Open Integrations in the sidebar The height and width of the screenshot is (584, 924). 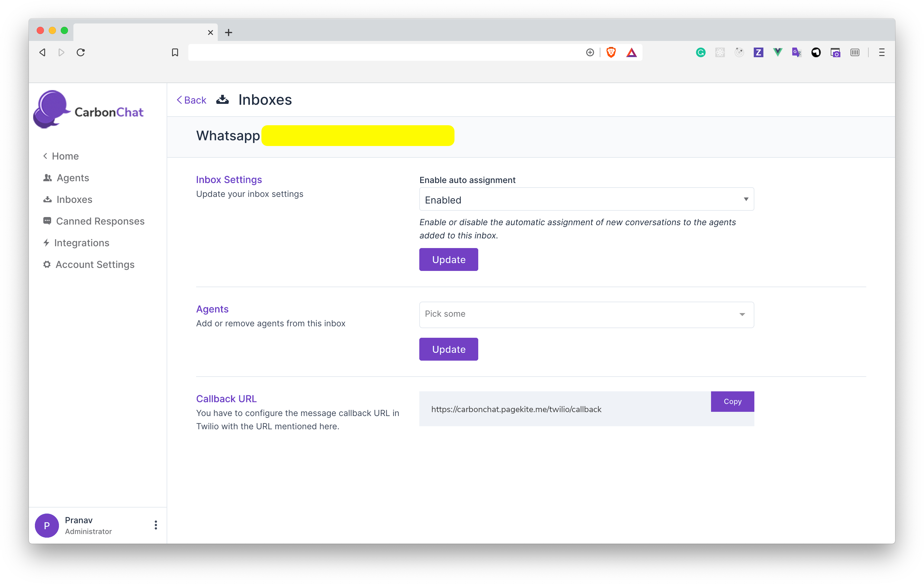pyautogui.click(x=81, y=243)
